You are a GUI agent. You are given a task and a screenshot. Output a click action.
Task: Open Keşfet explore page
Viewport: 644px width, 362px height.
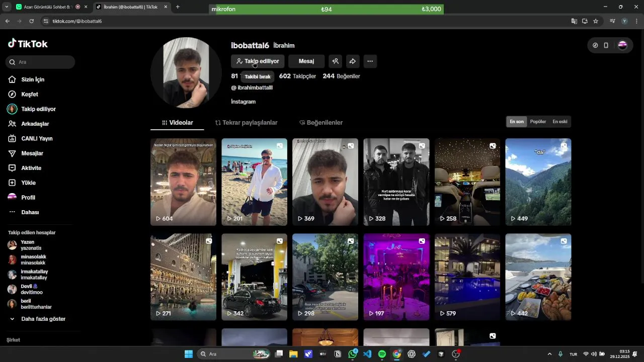tap(30, 94)
